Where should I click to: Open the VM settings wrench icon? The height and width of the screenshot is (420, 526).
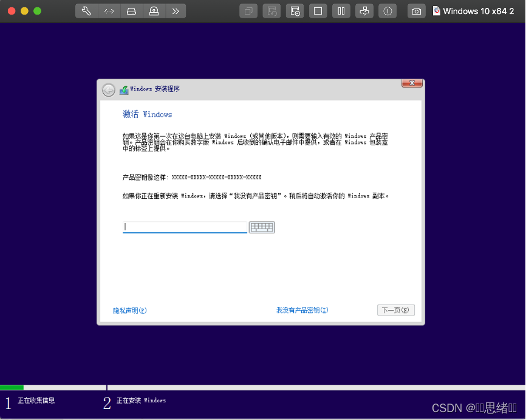(86, 11)
